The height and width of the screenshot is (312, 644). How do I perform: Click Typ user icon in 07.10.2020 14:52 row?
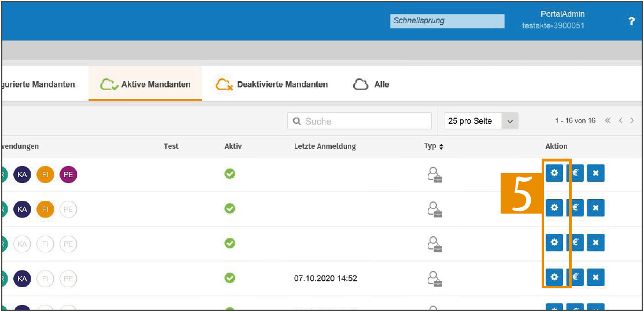click(x=435, y=278)
